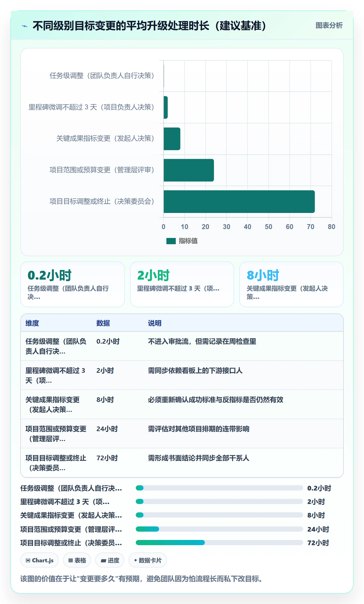
Task: Click the 项目范围或预算变更 chart bar
Action: coord(189,170)
